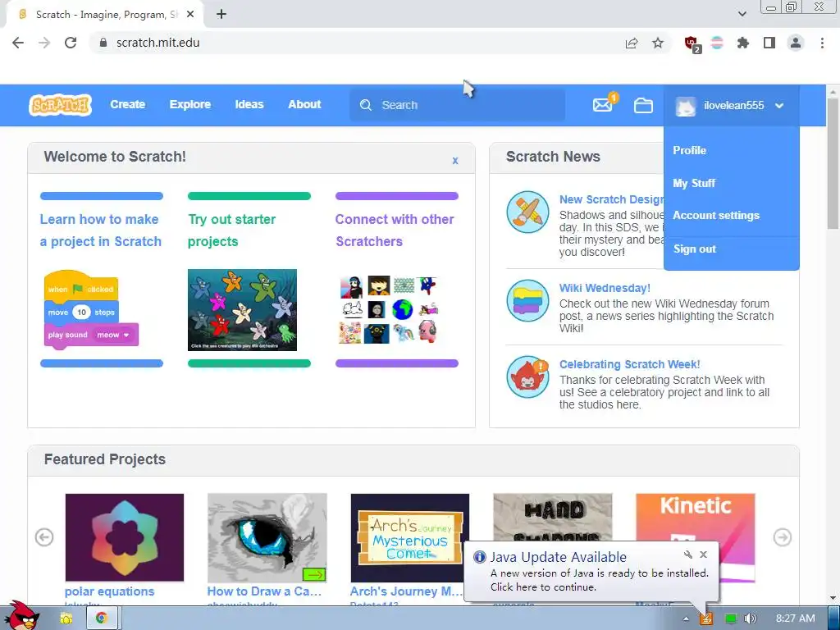
Task: Click the padlock site info icon
Action: [x=103, y=43]
